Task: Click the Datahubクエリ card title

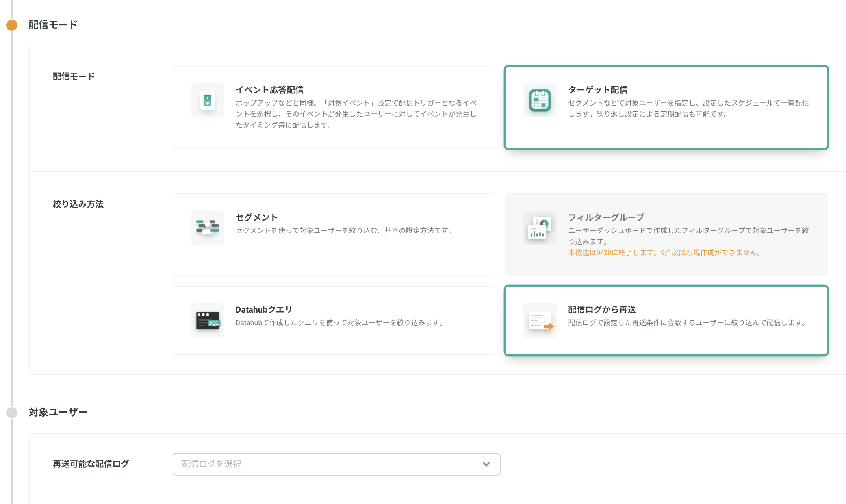Action: pos(264,309)
